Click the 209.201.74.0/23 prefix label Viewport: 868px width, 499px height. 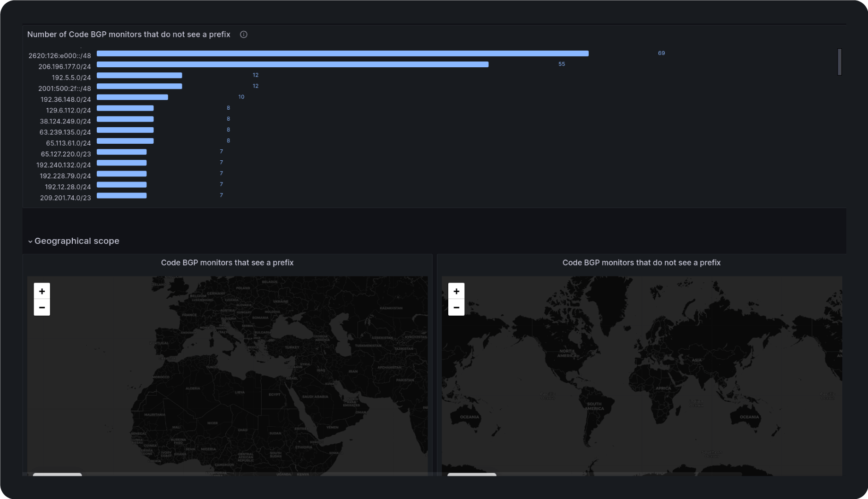click(x=65, y=198)
